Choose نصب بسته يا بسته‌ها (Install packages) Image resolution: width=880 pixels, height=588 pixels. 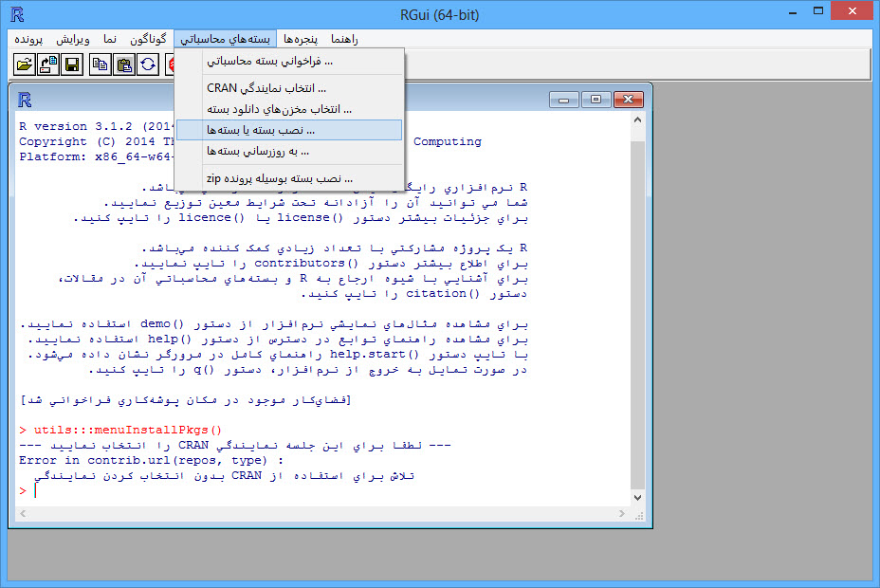[289, 130]
